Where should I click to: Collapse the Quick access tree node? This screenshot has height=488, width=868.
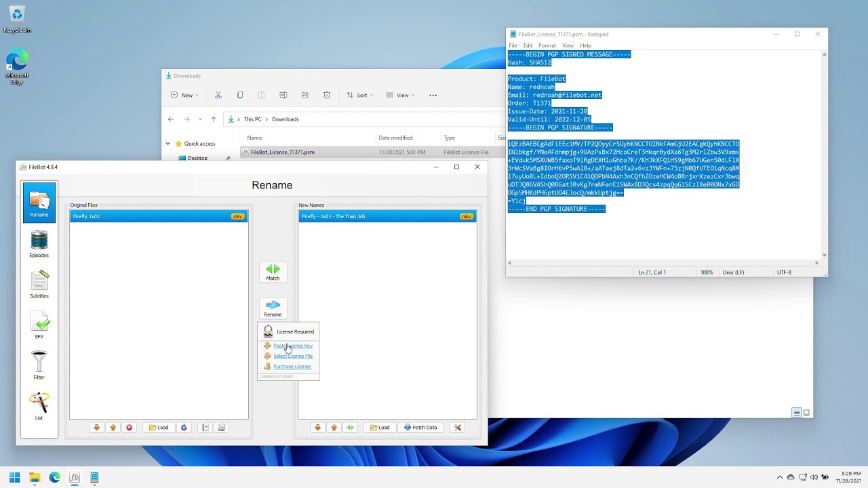[x=168, y=144]
